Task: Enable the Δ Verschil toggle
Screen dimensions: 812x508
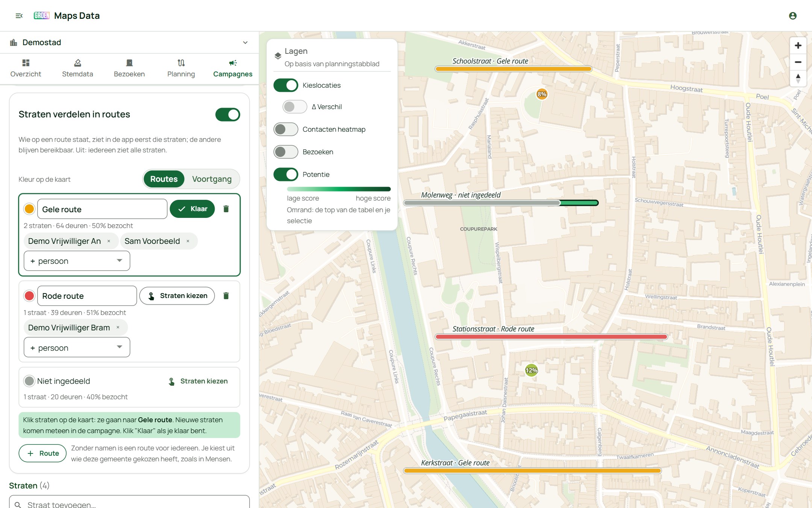Action: click(x=295, y=107)
